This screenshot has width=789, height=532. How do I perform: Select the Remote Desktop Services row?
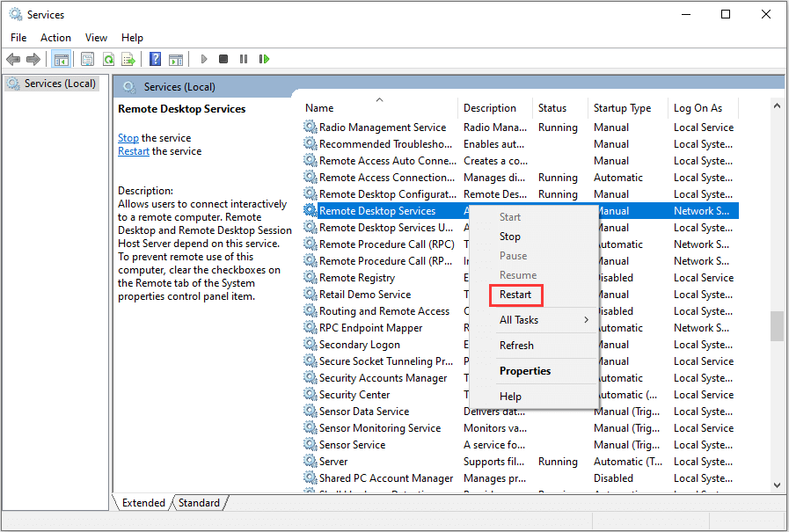[521, 211]
